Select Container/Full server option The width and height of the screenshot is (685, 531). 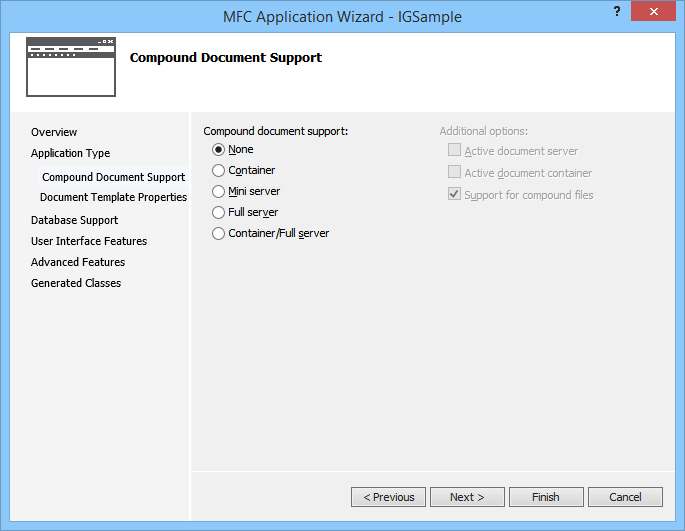coord(219,234)
